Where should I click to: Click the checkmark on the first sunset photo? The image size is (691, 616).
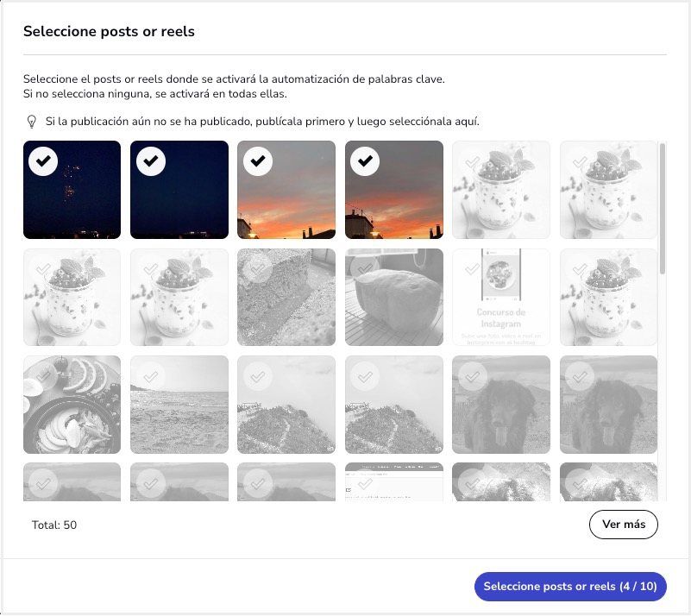pyautogui.click(x=257, y=162)
